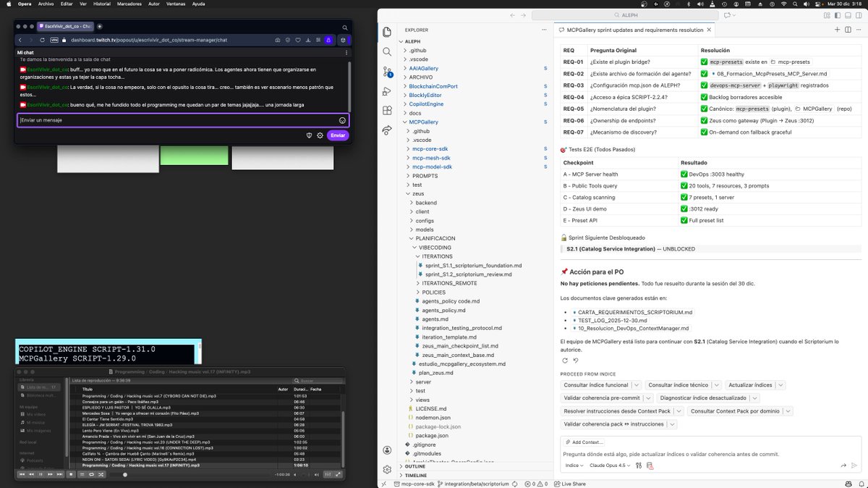The height and width of the screenshot is (488, 868).
Task: Click the Validar coherencia pre-commit button
Action: pyautogui.click(x=600, y=398)
